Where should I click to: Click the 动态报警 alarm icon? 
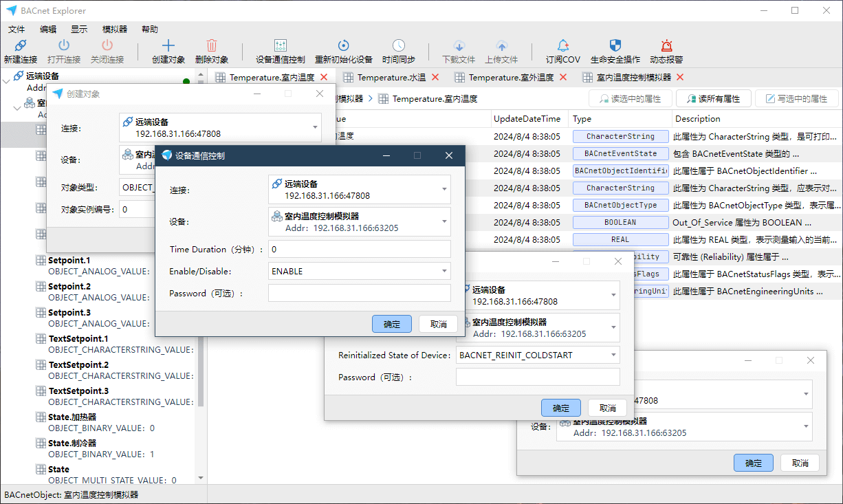666,46
